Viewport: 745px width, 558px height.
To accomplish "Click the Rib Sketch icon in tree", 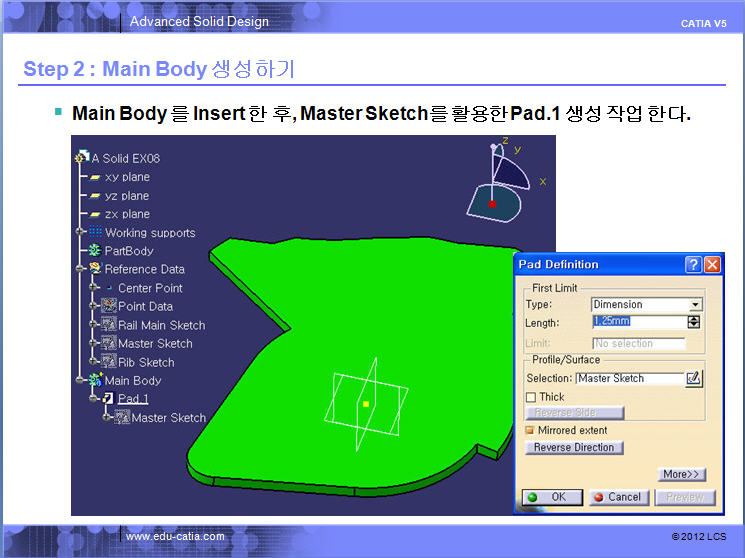I will [109, 362].
